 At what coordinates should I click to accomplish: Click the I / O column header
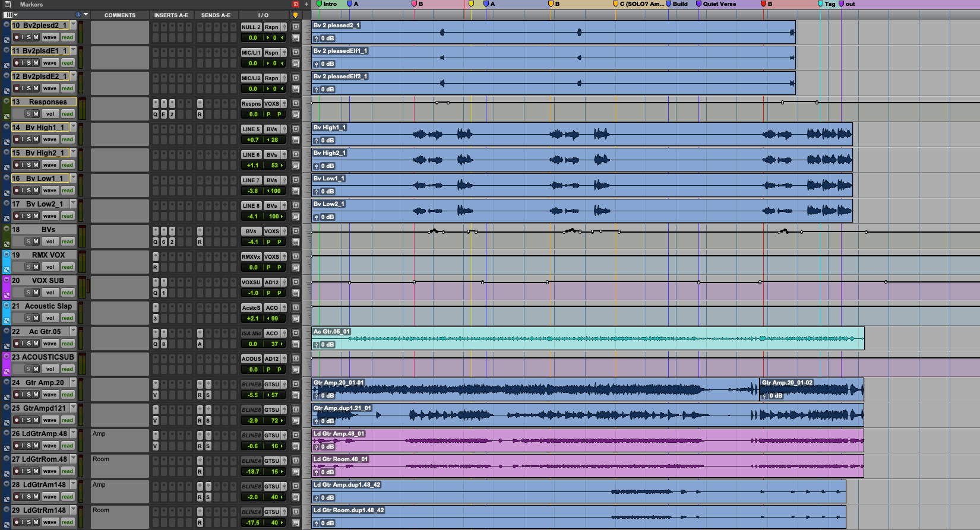(263, 15)
